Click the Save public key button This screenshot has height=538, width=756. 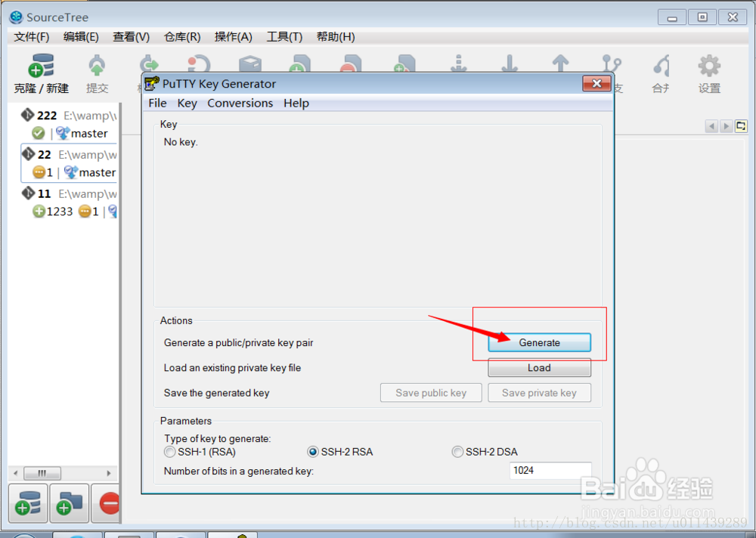coord(431,393)
